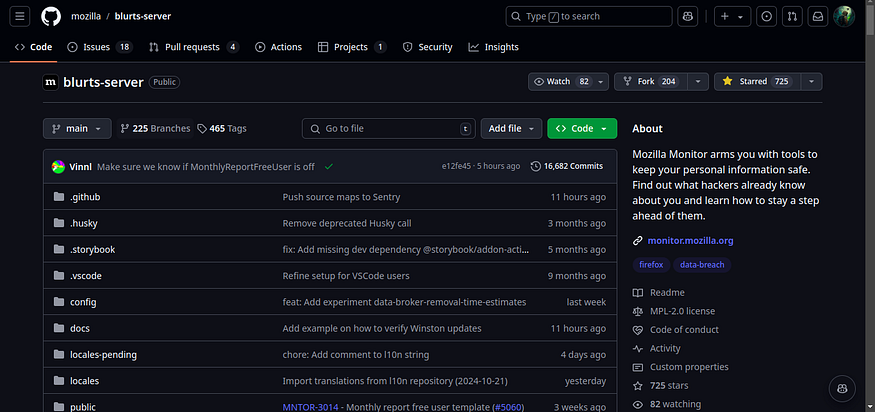
Task: Open the Security tab
Action: (x=427, y=47)
